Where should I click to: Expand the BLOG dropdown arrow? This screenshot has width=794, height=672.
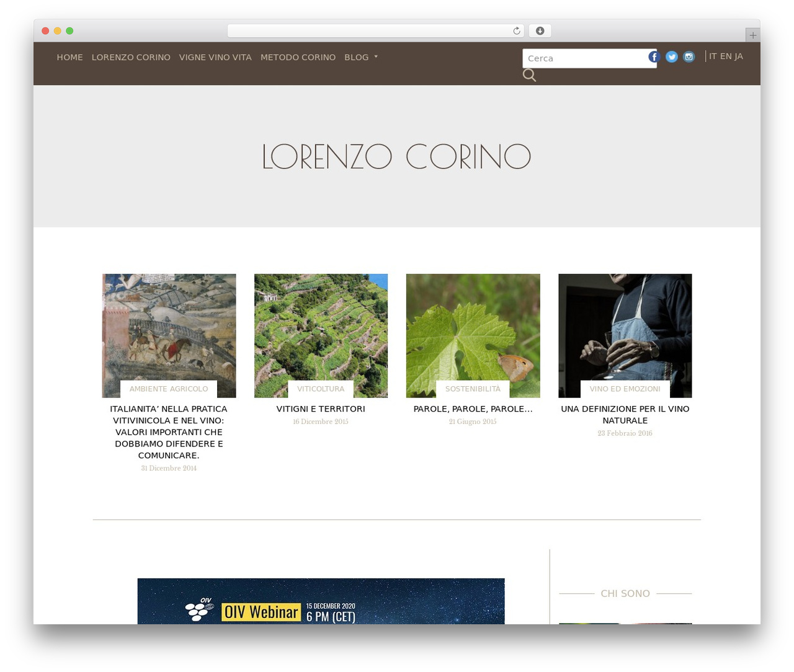[376, 56]
